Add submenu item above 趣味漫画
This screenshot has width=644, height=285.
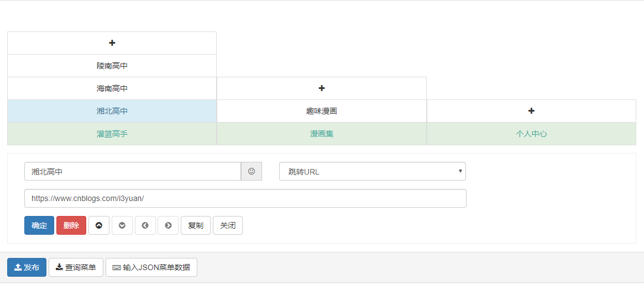tap(321, 88)
